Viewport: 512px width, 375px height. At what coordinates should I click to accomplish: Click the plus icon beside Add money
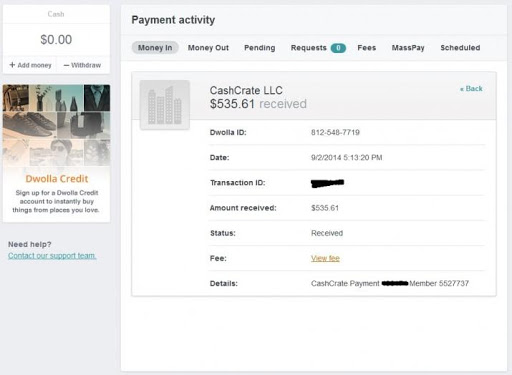12,65
